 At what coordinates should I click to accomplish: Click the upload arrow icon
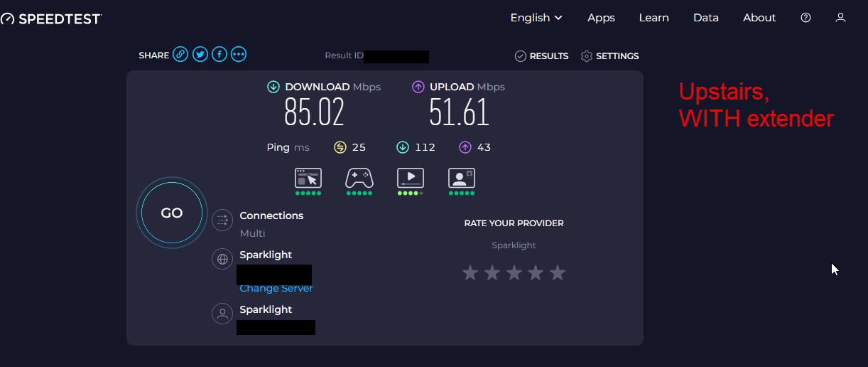[x=418, y=87]
